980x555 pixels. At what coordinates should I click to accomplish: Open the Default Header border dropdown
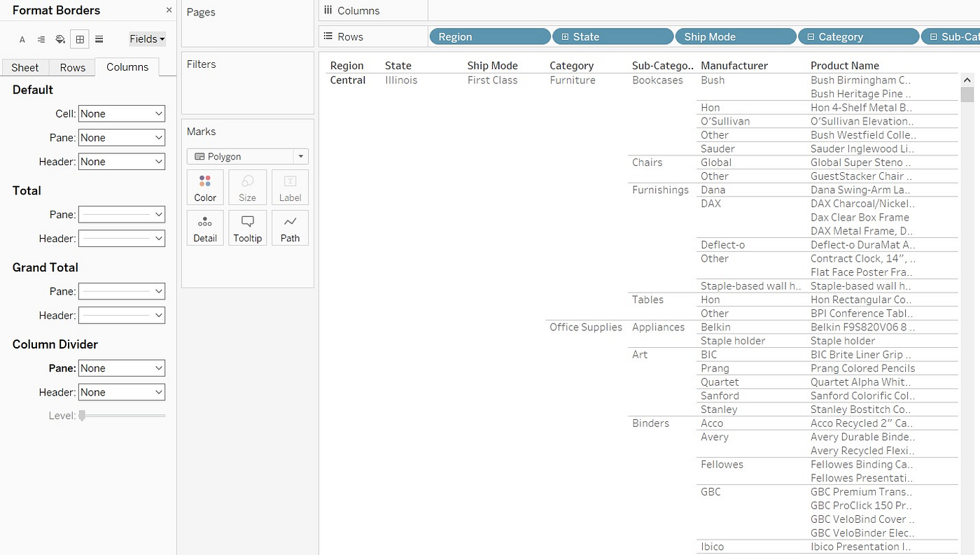[x=122, y=161]
